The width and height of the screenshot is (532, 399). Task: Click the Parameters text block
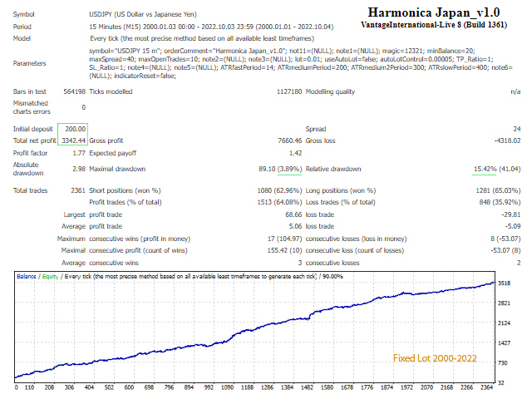tap(301, 63)
